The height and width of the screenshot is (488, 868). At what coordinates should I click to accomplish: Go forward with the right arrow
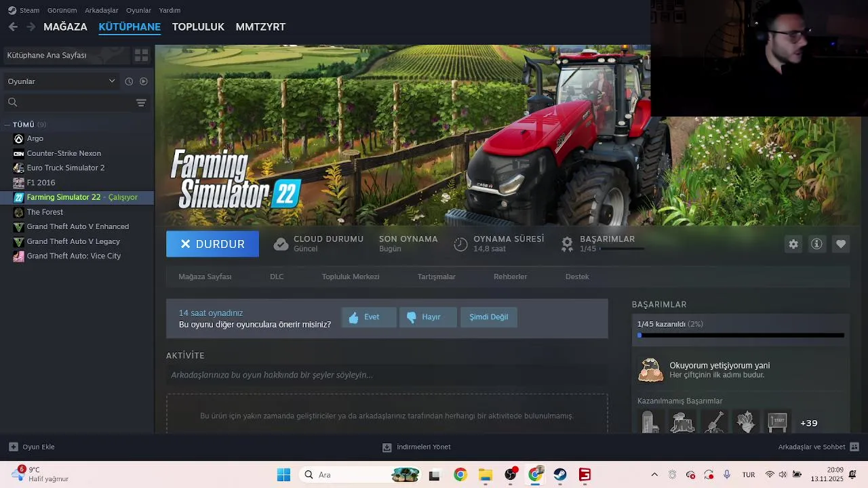click(31, 27)
